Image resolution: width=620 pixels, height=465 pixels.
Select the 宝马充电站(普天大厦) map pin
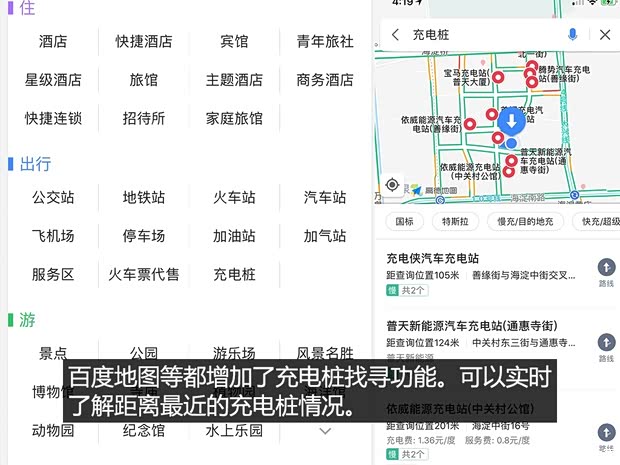pyautogui.click(x=499, y=77)
